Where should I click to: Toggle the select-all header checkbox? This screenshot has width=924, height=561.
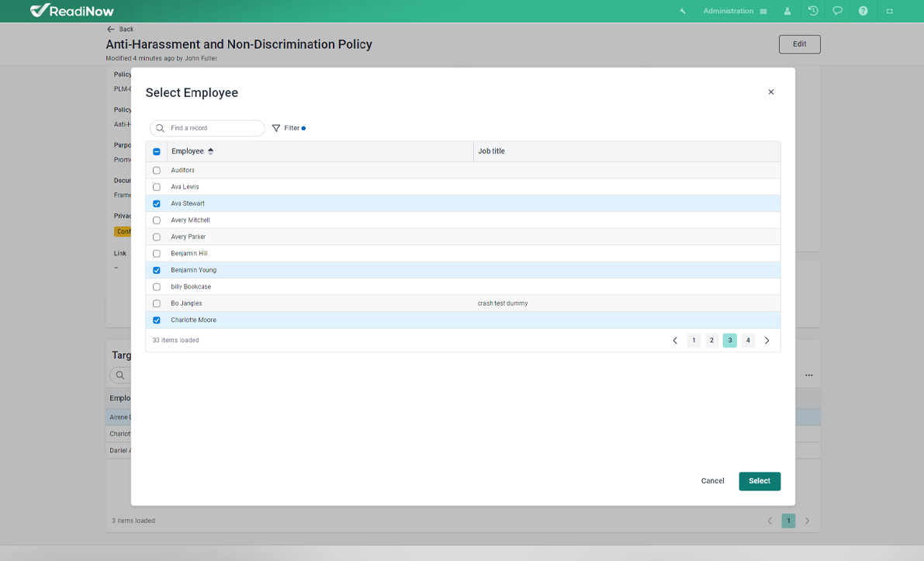click(x=157, y=152)
